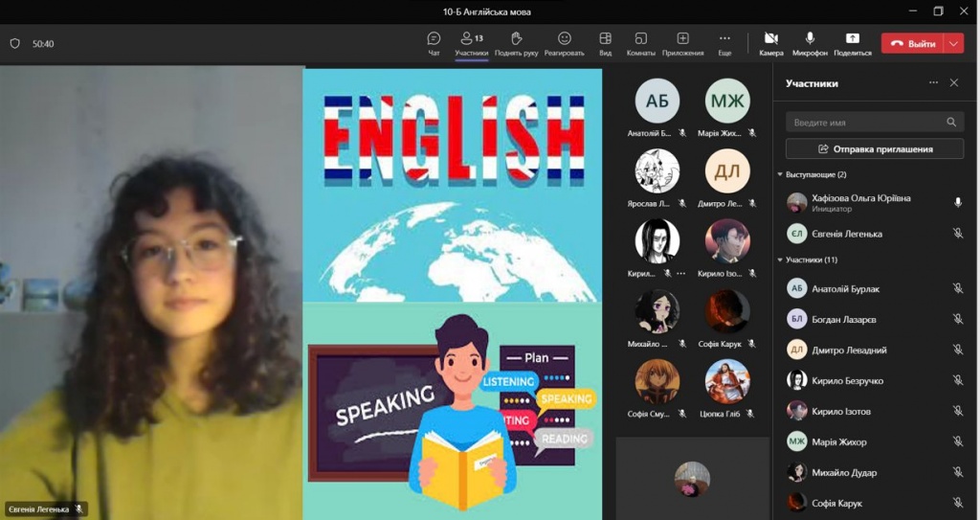Click the Raise hand icon
The width and height of the screenshot is (980, 520).
point(515,39)
